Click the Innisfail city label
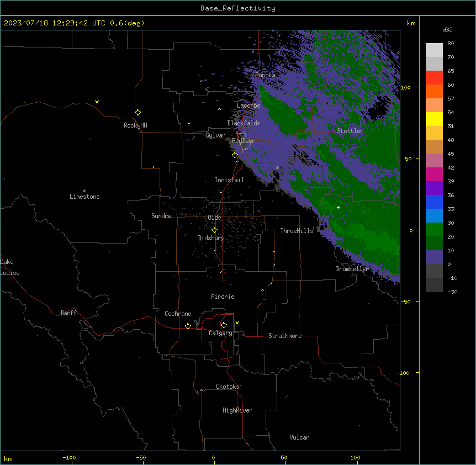Image resolution: width=476 pixels, height=465 pixels. [x=229, y=180]
